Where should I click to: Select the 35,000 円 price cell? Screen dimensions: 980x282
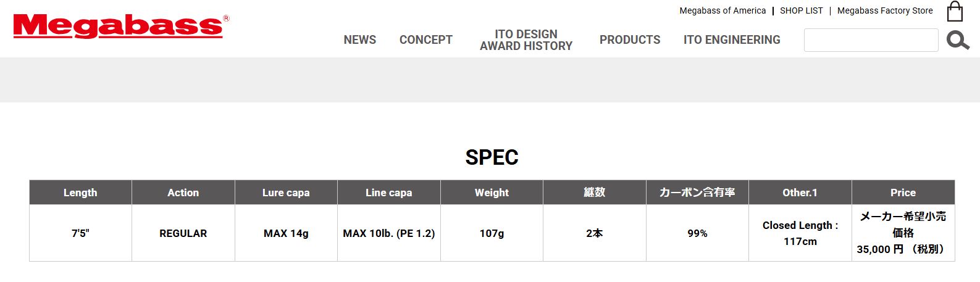pos(903,233)
